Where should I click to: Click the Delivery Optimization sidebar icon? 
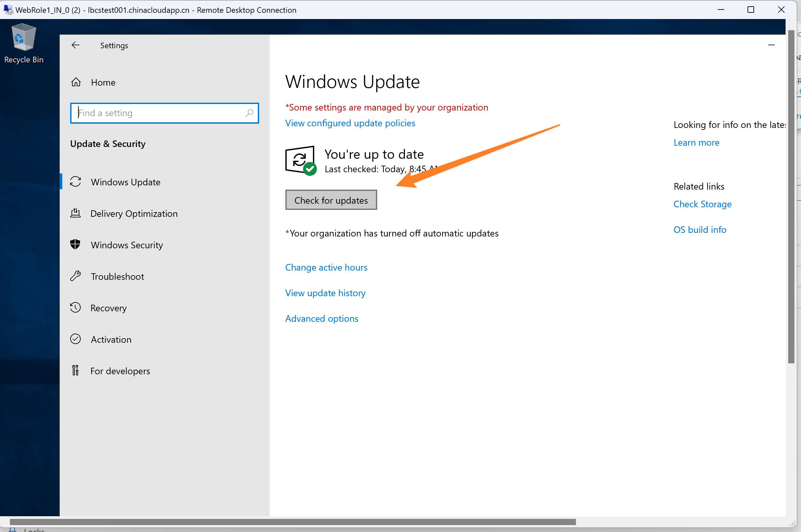pos(75,213)
